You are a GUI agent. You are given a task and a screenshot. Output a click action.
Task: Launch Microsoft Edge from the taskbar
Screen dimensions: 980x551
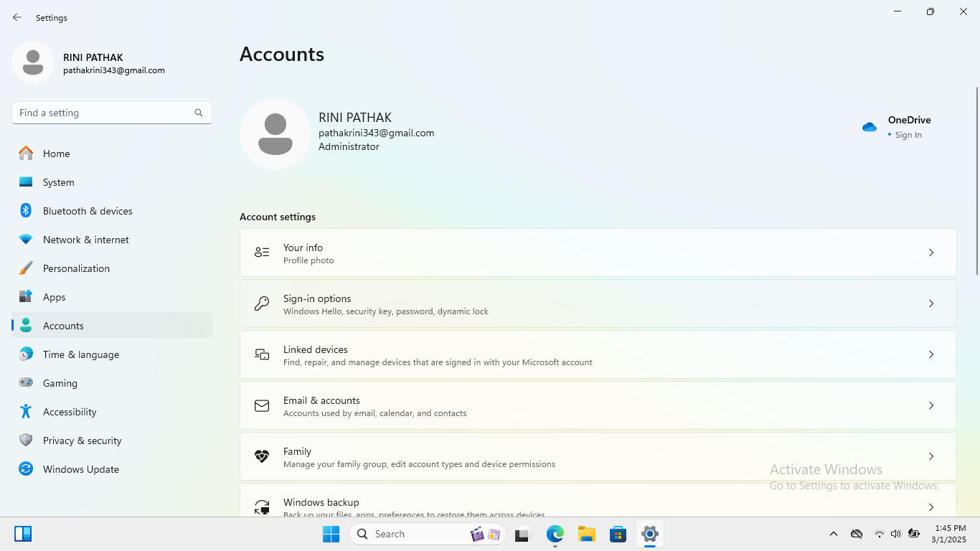[555, 534]
